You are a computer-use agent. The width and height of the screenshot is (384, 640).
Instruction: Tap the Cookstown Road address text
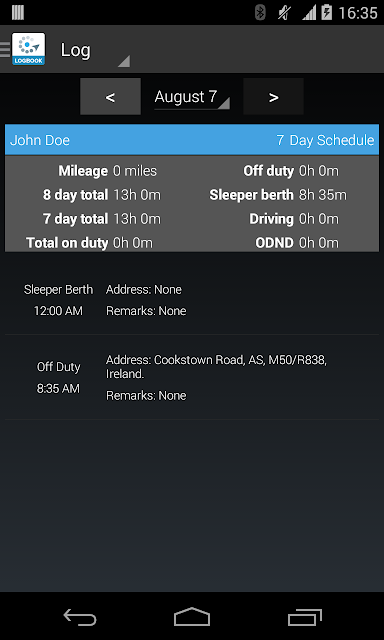[x=216, y=367]
